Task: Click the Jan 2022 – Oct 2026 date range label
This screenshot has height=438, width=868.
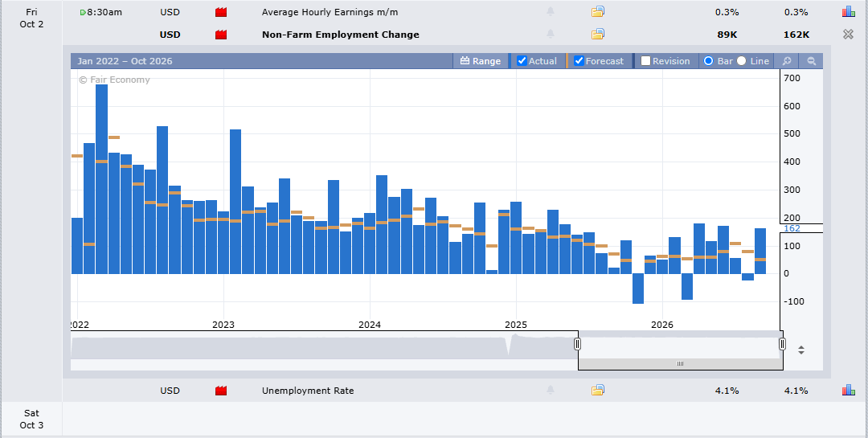Action: point(125,61)
